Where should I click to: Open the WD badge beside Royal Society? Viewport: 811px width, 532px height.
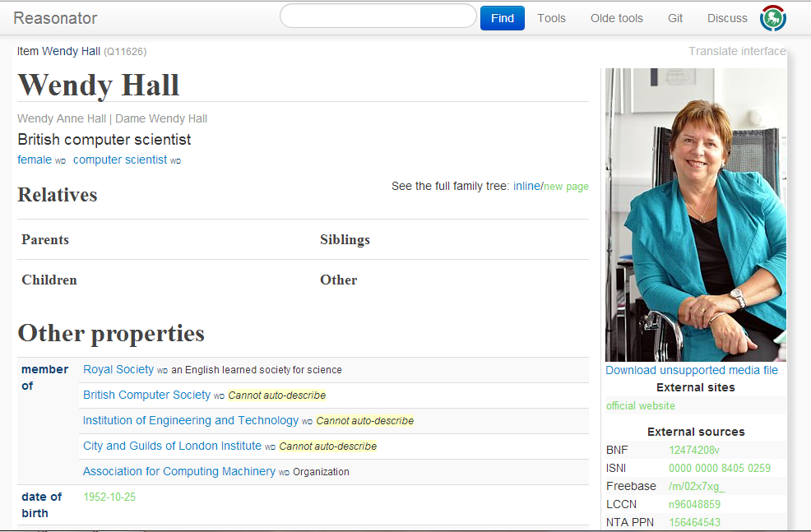[162, 371]
